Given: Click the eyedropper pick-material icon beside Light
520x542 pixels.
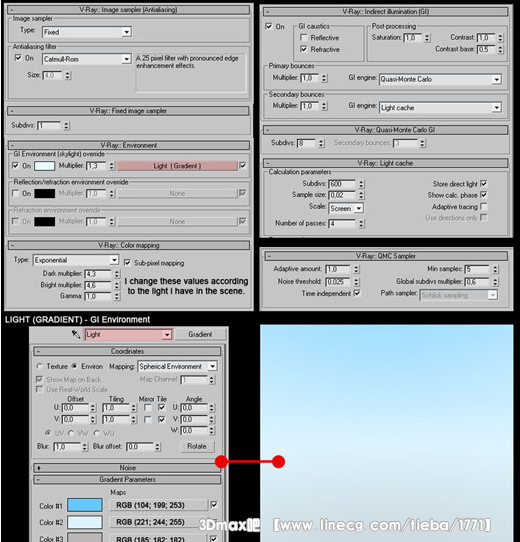Looking at the screenshot, I should pos(76,334).
